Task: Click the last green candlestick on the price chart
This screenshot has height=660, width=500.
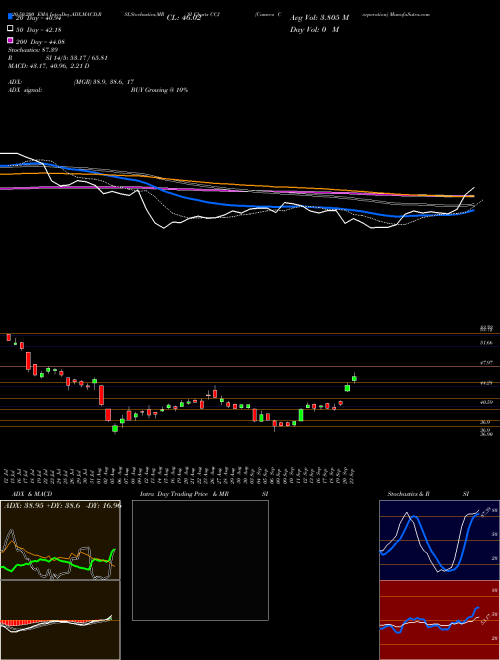Action: (x=354, y=378)
